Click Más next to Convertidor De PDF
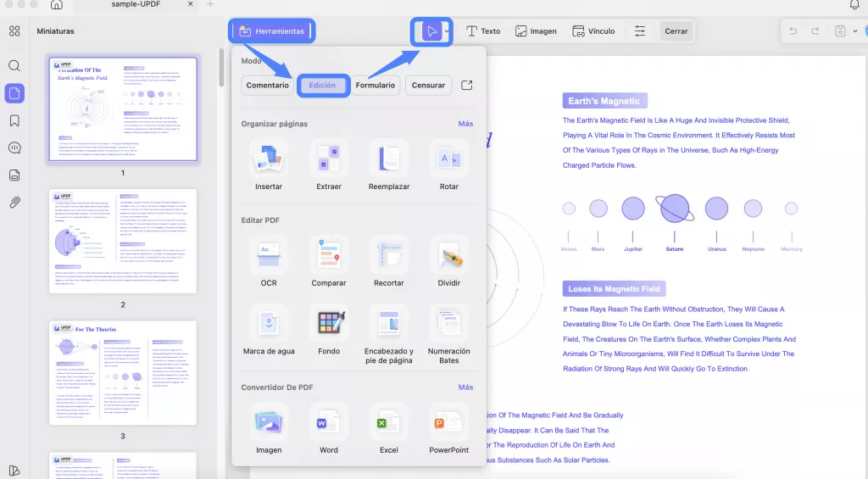Image resolution: width=868 pixels, height=479 pixels. (465, 387)
